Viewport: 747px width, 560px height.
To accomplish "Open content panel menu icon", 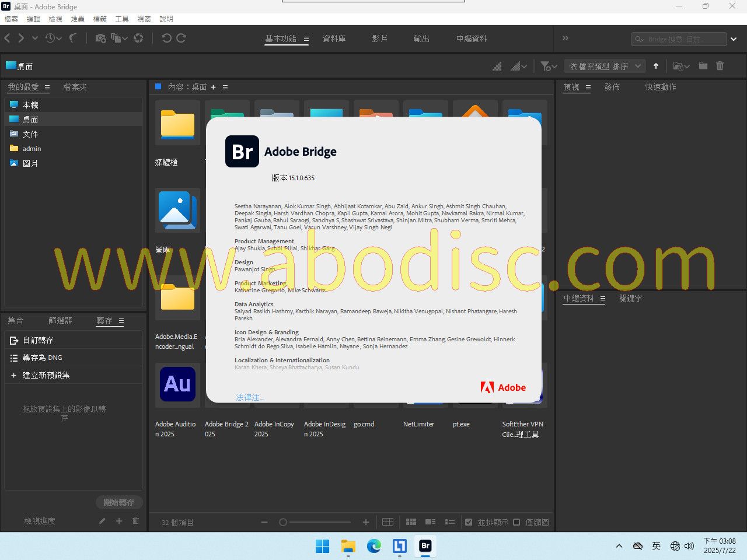I will [225, 87].
